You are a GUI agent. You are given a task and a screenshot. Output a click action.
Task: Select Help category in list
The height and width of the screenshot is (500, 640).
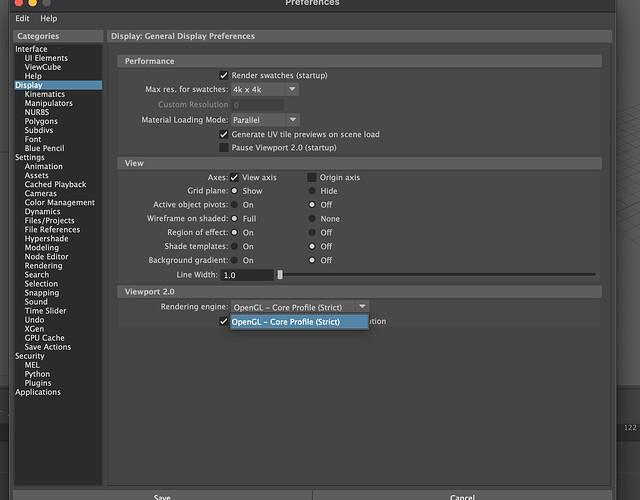point(33,76)
